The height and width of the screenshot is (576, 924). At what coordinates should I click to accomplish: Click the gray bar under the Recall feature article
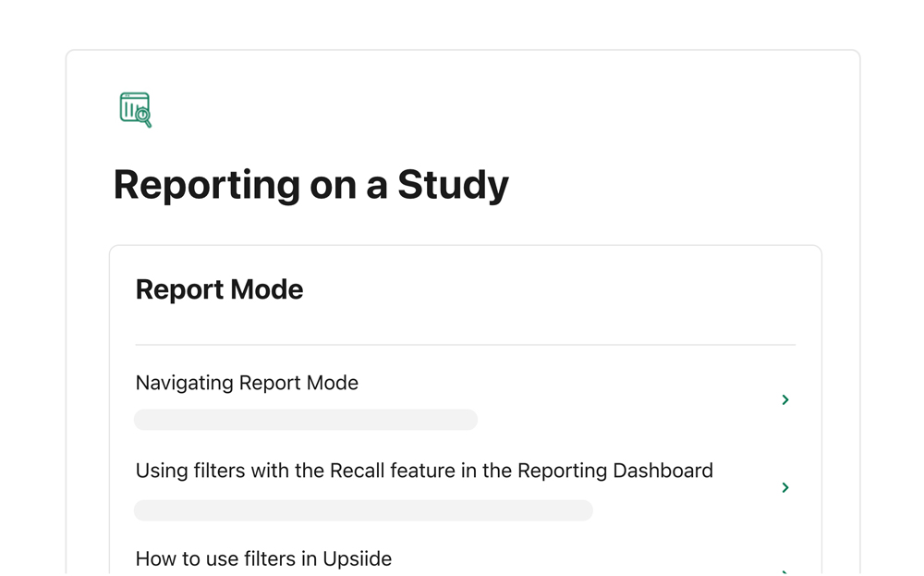coord(363,510)
